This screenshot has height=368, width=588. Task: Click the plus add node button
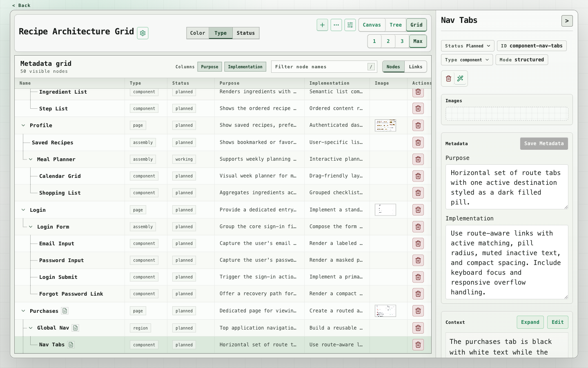tap(322, 25)
